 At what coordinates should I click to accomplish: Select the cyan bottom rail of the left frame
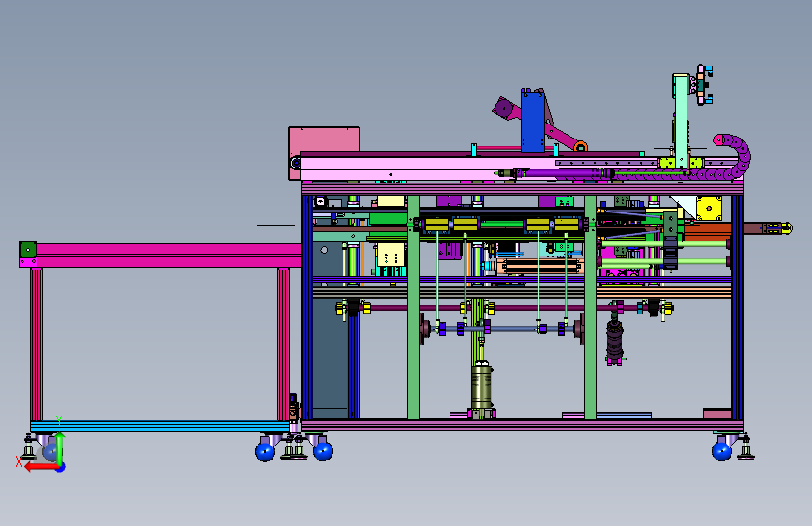160,426
